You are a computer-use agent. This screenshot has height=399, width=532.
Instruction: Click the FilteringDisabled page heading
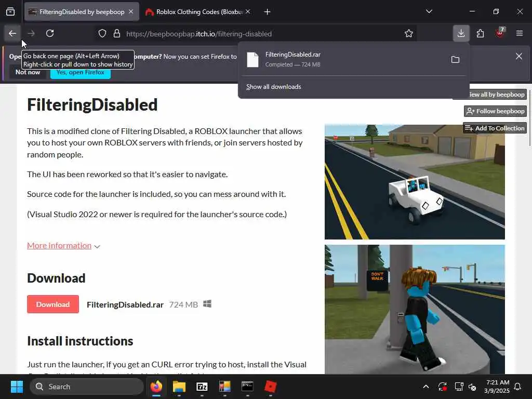[x=92, y=104]
